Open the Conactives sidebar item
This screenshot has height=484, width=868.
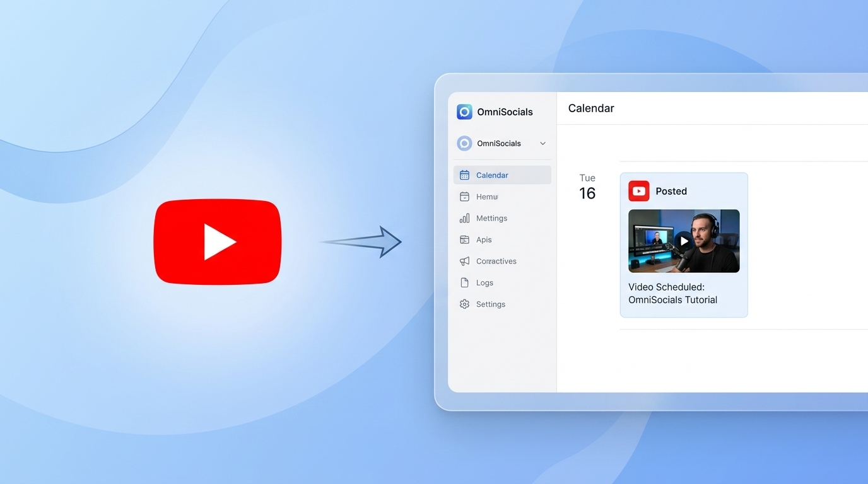click(x=502, y=261)
